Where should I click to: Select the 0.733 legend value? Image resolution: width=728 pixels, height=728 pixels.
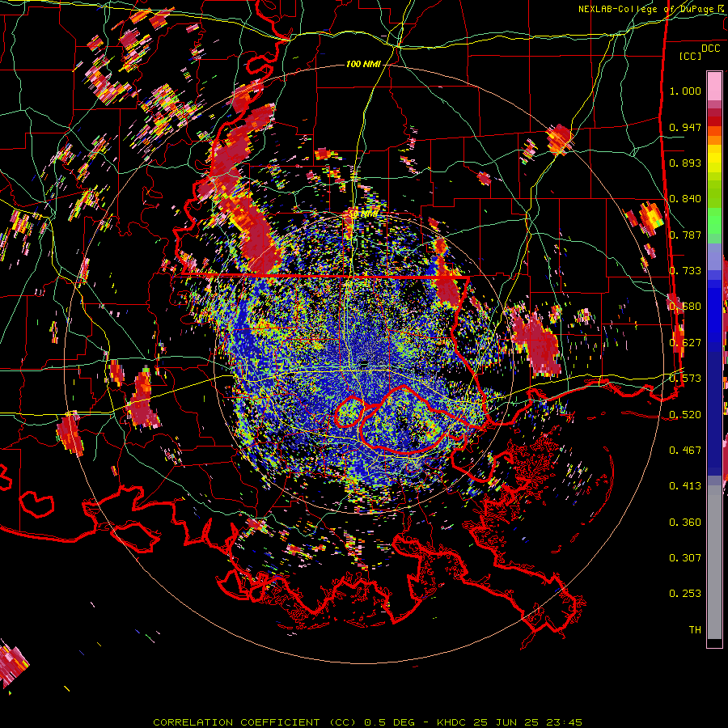click(x=685, y=271)
